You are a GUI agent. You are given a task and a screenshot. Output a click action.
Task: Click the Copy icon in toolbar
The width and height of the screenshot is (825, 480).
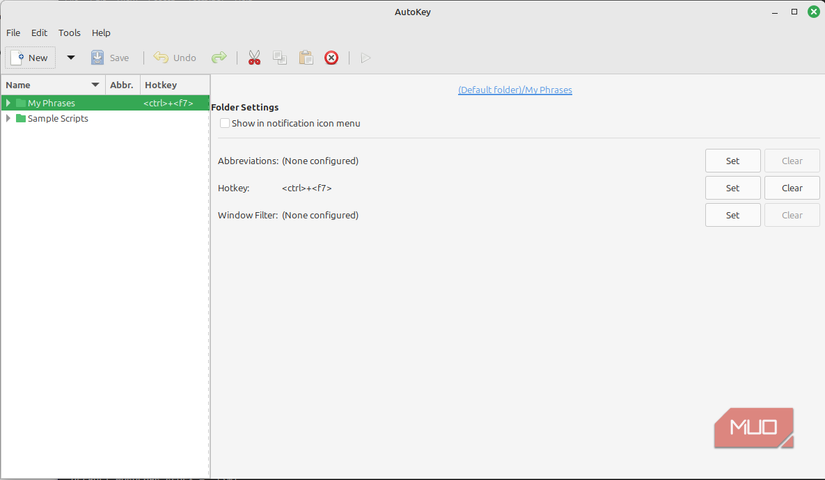(x=280, y=57)
